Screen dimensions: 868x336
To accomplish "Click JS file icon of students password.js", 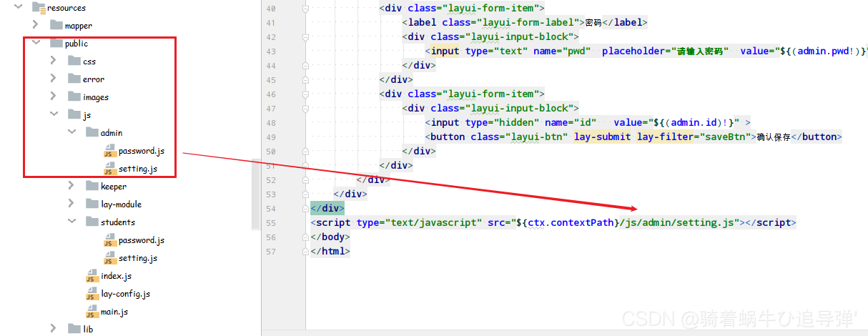I will click(x=109, y=241).
